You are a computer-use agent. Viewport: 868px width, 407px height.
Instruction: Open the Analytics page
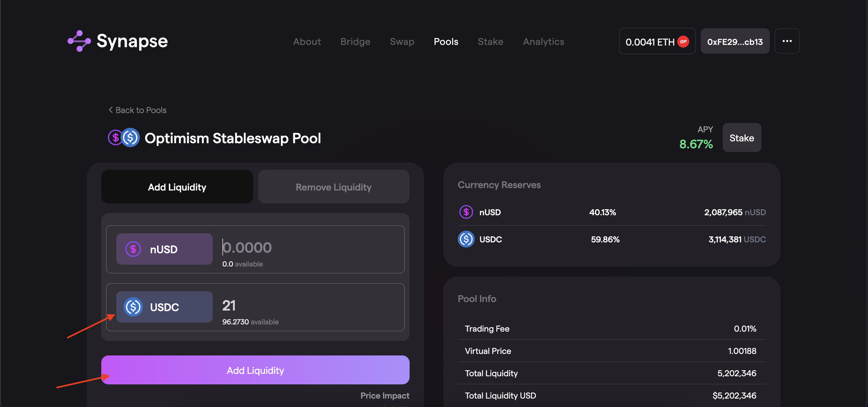point(543,41)
